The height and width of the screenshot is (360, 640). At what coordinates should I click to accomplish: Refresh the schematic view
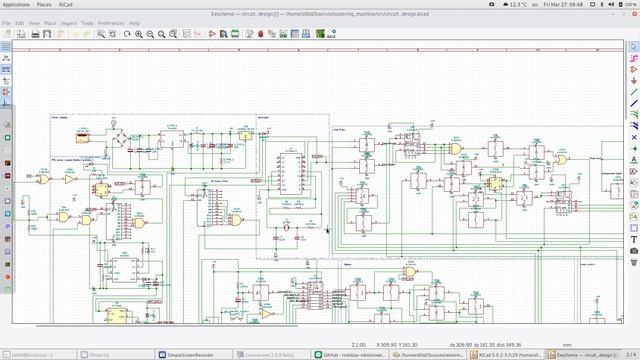click(x=127, y=34)
